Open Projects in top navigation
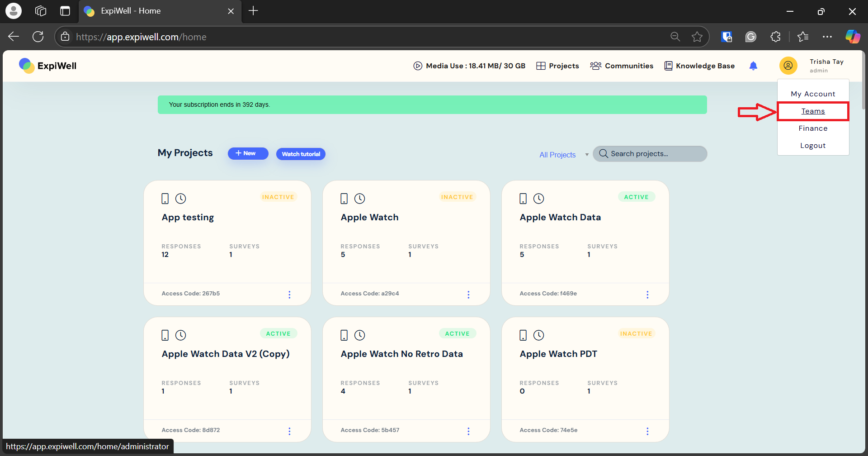868x456 pixels. click(557, 66)
